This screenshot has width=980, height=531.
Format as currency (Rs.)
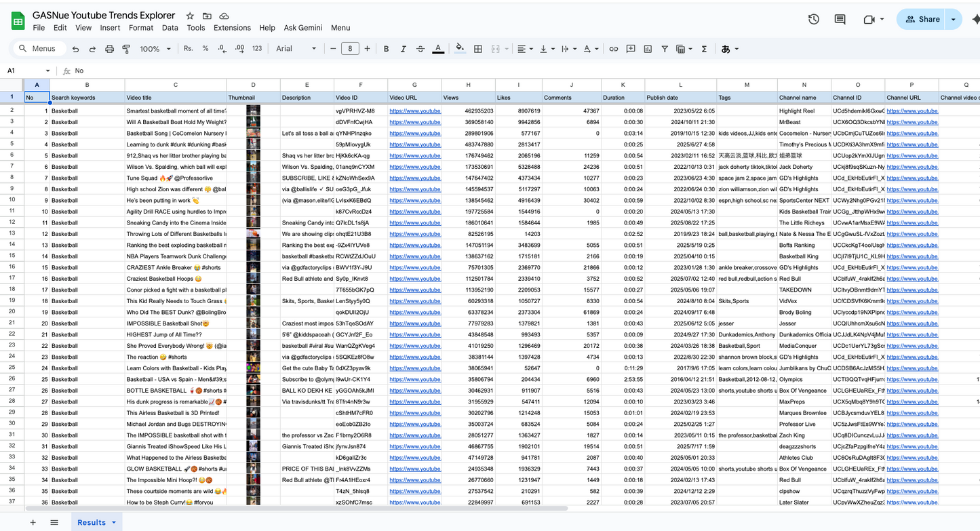click(189, 49)
